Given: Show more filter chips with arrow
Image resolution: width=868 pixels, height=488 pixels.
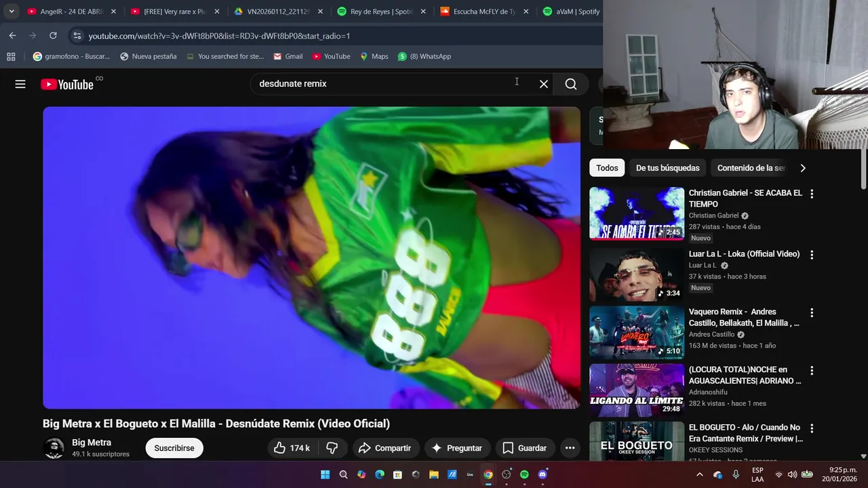Looking at the screenshot, I should 803,168.
